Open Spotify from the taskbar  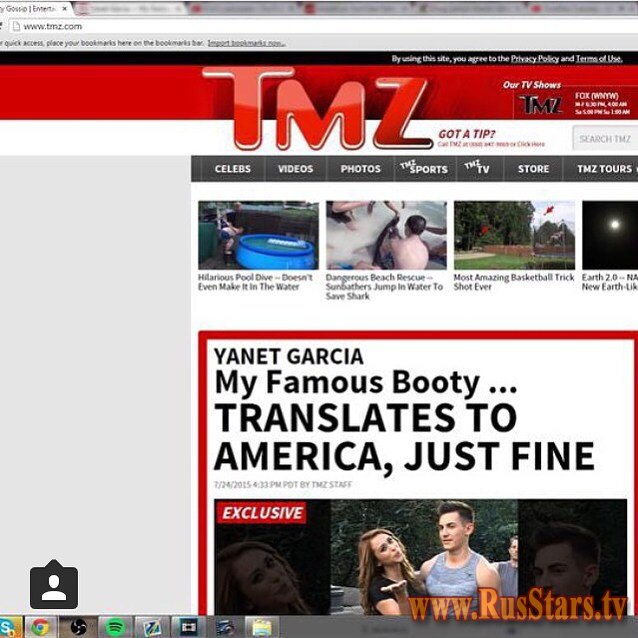pyautogui.click(x=115, y=627)
